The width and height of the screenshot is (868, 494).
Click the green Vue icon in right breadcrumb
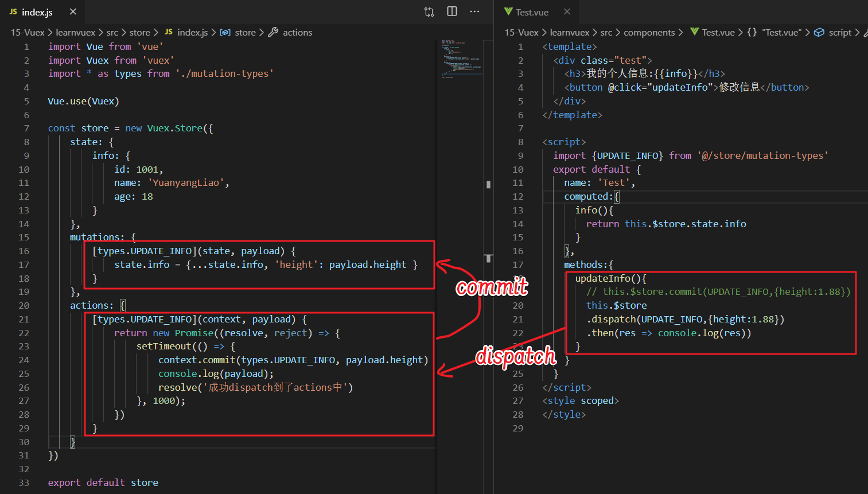tap(695, 32)
